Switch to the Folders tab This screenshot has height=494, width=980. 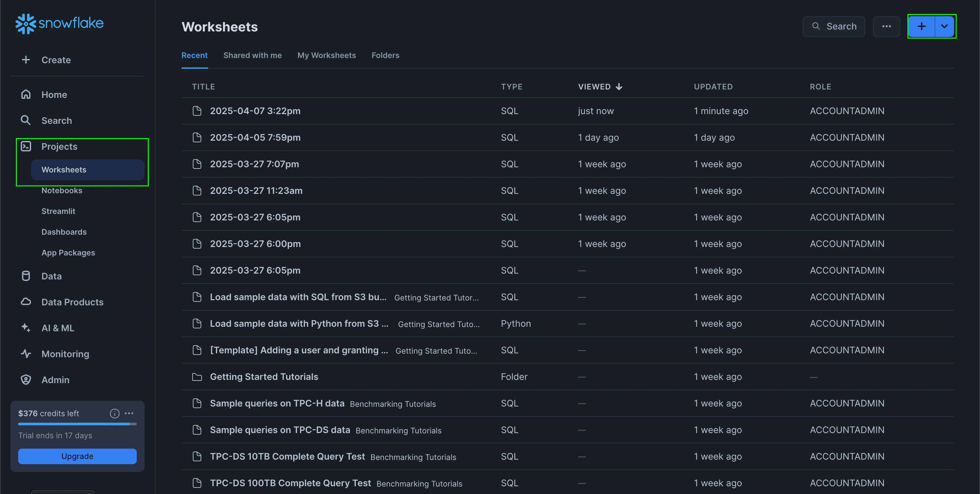[x=385, y=55]
